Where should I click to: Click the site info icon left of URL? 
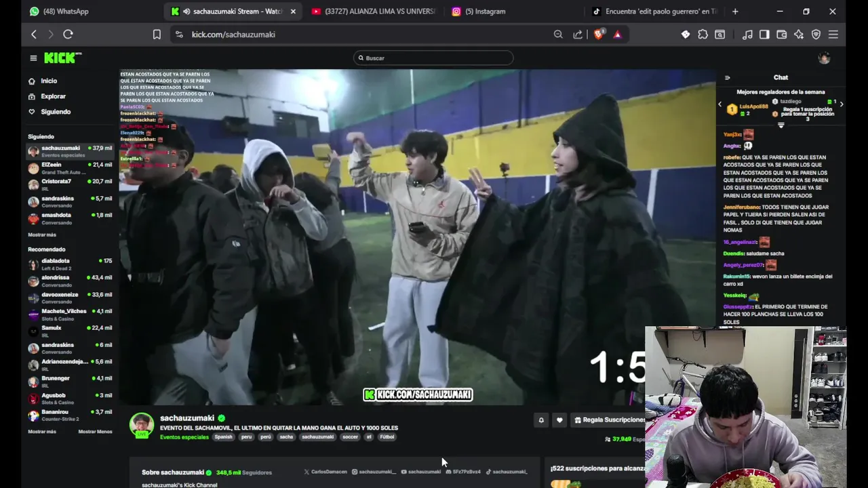[x=179, y=35]
